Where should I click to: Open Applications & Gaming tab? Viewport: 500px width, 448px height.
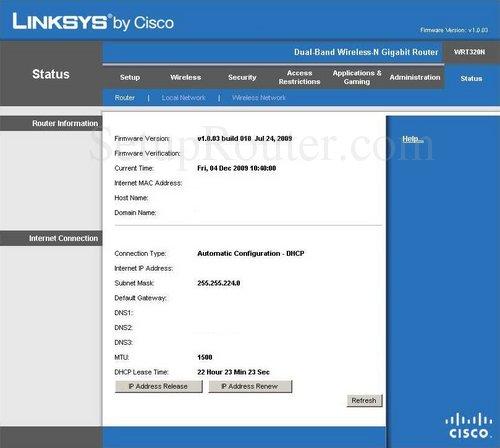[357, 77]
